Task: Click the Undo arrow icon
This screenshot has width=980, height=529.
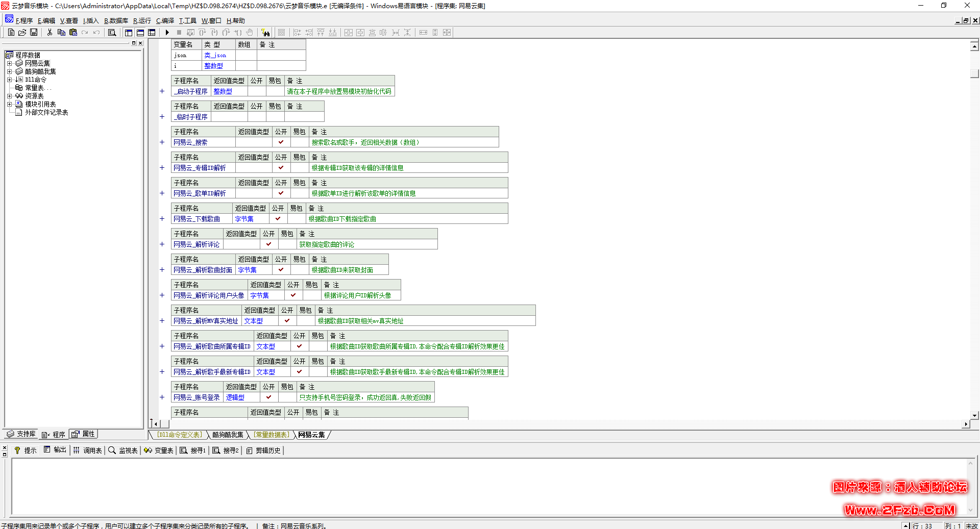Action: click(x=96, y=32)
